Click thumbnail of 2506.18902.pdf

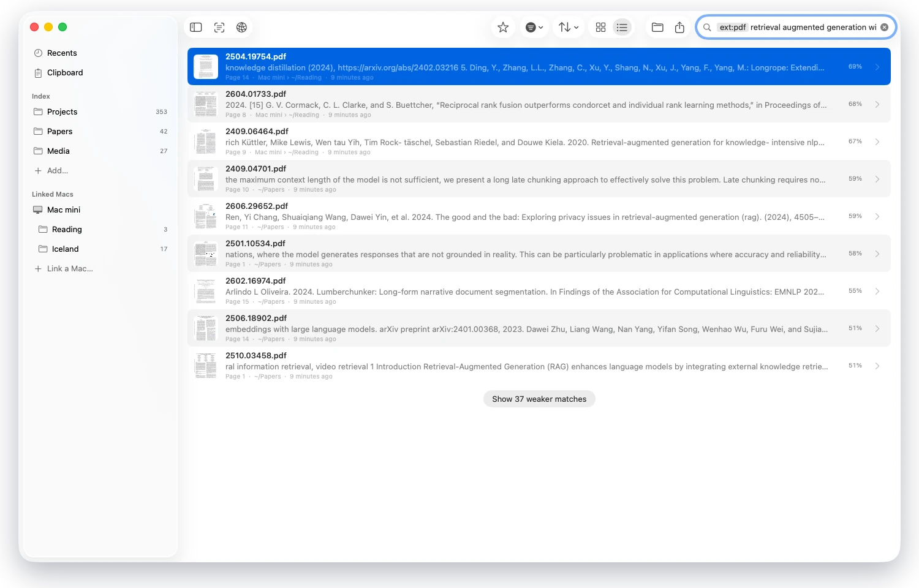point(206,328)
